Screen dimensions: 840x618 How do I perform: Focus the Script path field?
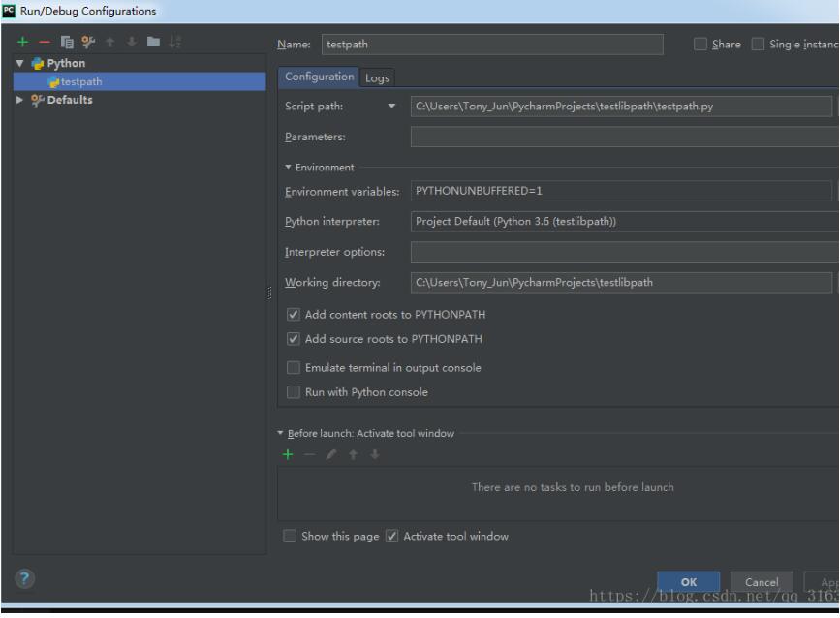(x=621, y=106)
